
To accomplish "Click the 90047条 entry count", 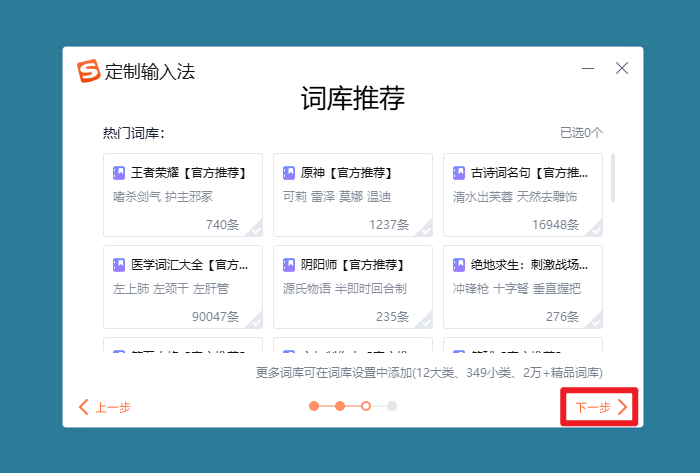I will (216, 316).
